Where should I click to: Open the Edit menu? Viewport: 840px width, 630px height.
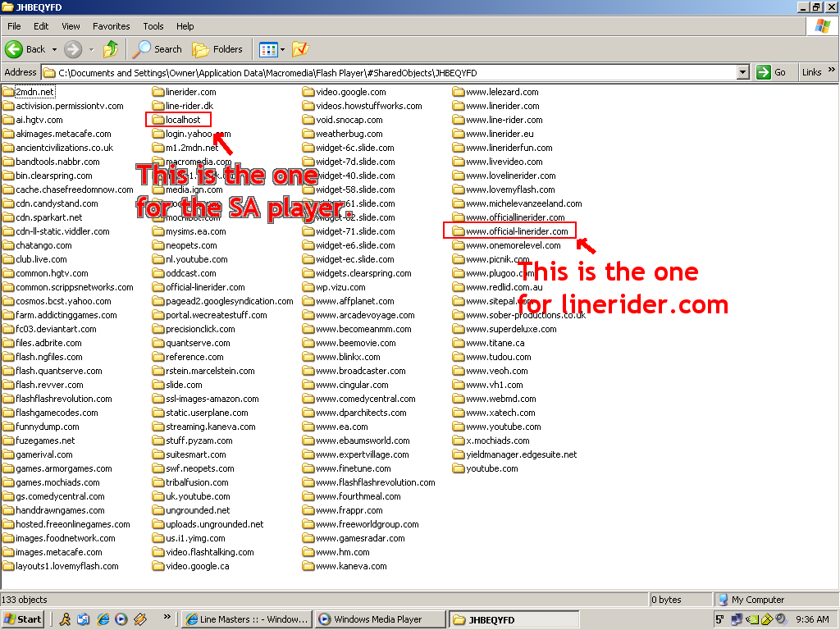[41, 26]
